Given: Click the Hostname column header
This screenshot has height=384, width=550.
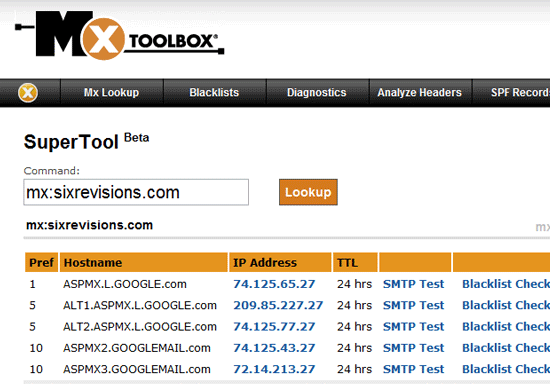Looking at the screenshot, I should click(x=143, y=262).
